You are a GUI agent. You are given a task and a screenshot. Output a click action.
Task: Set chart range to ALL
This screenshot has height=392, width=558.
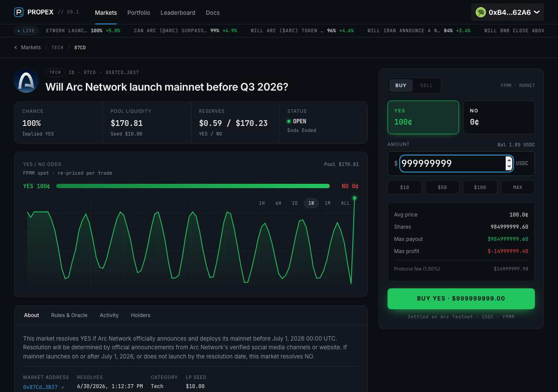click(x=345, y=203)
